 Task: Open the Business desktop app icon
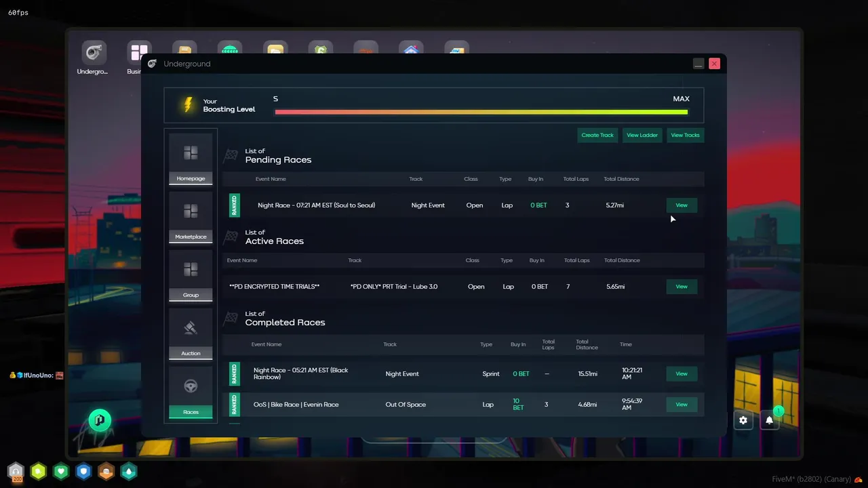click(x=139, y=52)
